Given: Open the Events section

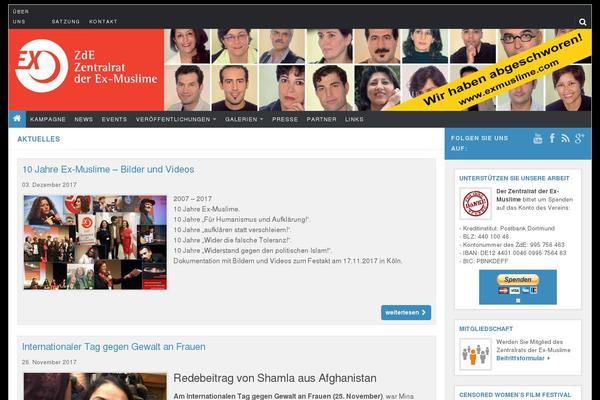Looking at the screenshot, I should click(x=114, y=119).
